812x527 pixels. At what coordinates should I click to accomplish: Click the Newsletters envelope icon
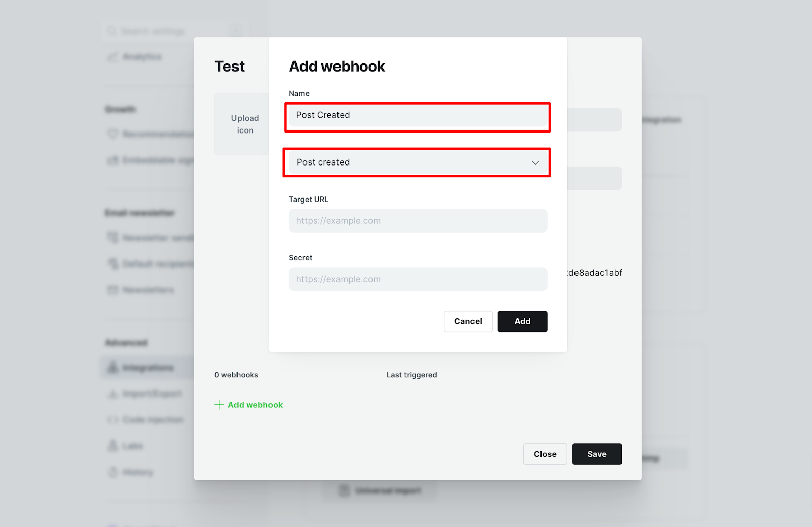tap(112, 290)
